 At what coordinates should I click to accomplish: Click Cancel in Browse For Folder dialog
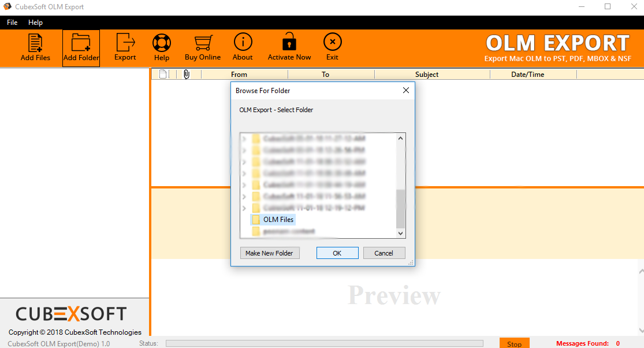(x=384, y=253)
